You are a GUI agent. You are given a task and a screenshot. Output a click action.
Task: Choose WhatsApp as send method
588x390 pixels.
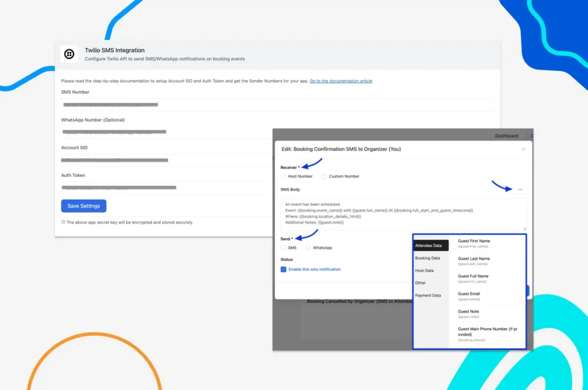pyautogui.click(x=308, y=248)
